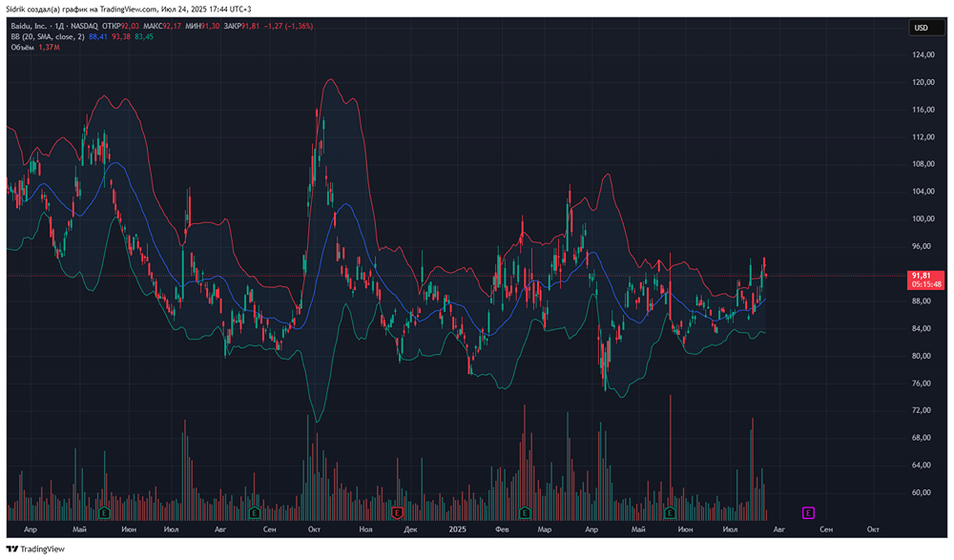
Task: Click the 1Д interval label in the legend
Action: tap(59, 26)
